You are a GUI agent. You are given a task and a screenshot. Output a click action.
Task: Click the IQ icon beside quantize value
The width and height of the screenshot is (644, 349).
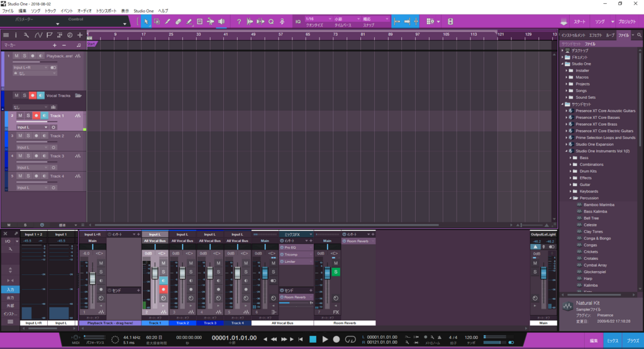298,22
